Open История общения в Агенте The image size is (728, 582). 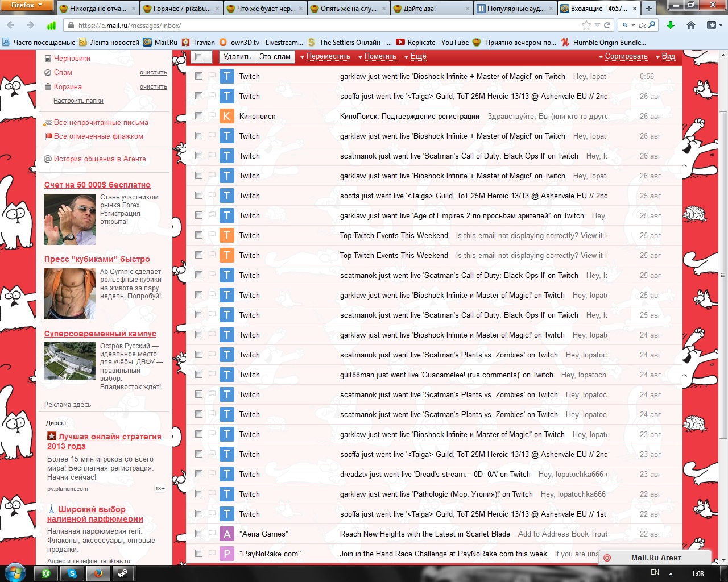point(100,159)
